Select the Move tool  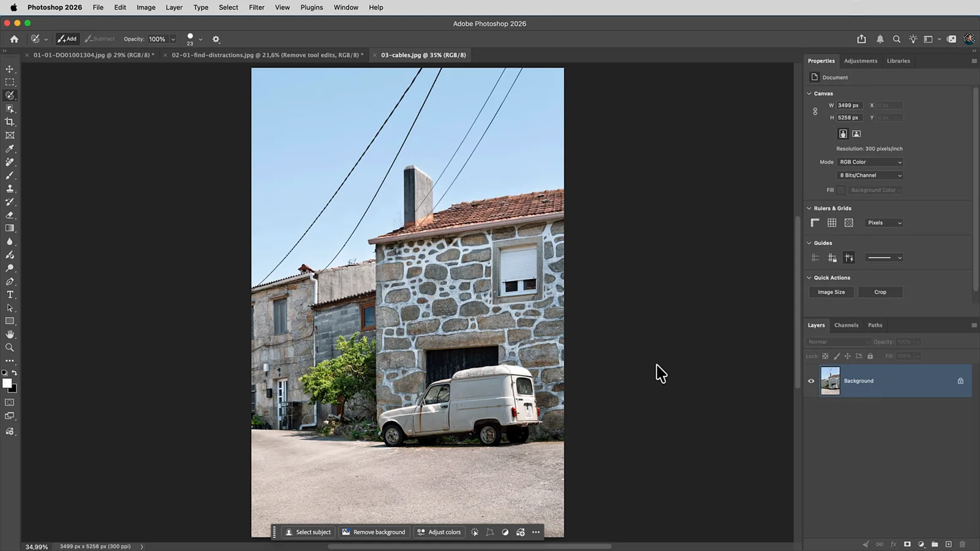10,69
